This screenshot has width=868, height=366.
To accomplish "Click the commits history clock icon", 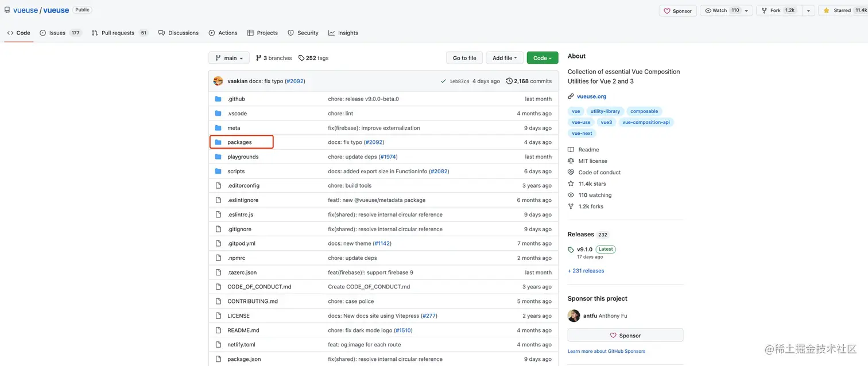I will click(509, 81).
